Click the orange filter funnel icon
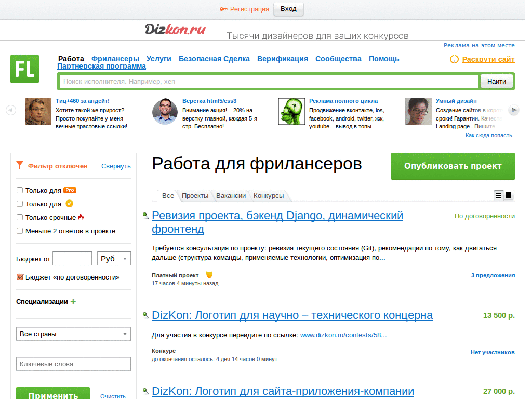532x399 pixels. tap(20, 165)
